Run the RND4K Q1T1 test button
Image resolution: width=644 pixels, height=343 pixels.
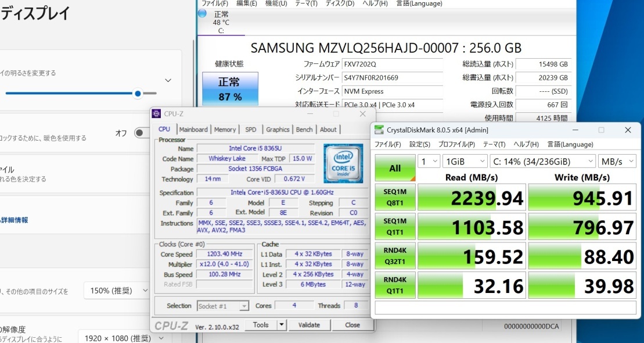(395, 285)
